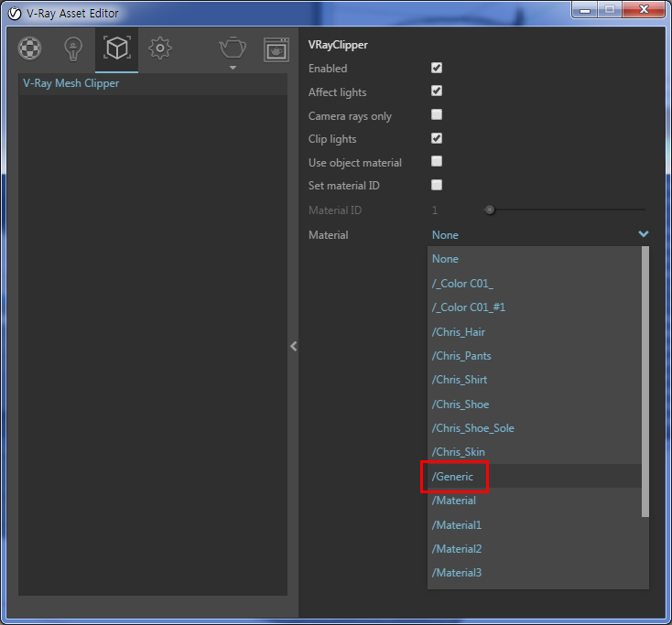This screenshot has width=672, height=625.
Task: Open the Settings gear tab
Action: coord(160,48)
